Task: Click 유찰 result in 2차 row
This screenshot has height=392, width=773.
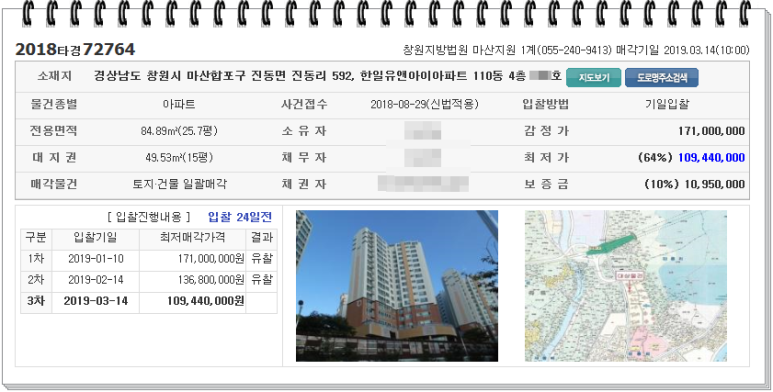Action: pyautogui.click(x=262, y=280)
